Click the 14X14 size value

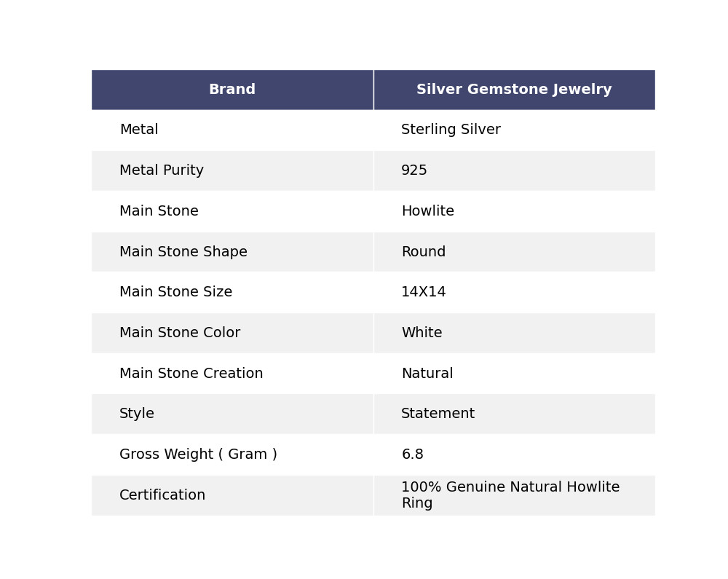(x=423, y=292)
